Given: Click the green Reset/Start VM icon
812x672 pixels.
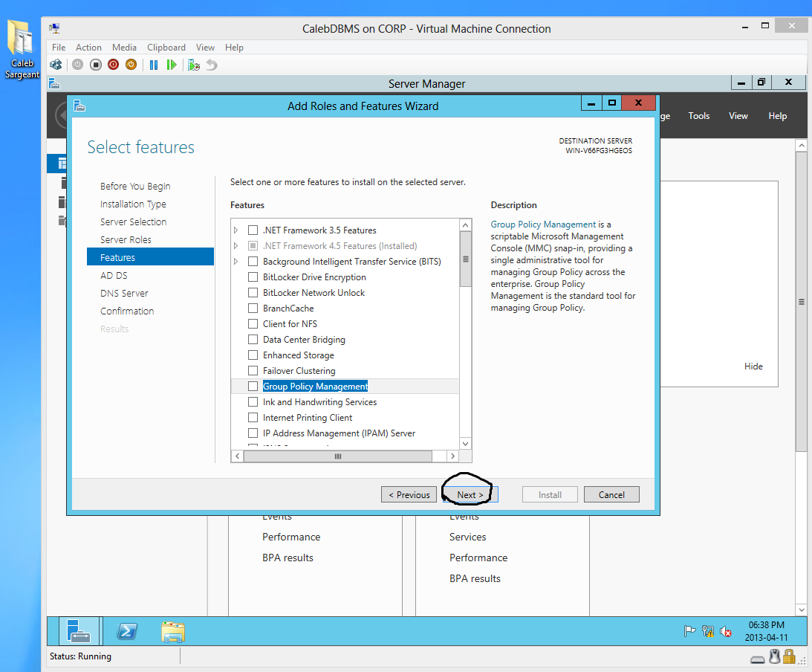Looking at the screenshot, I should point(172,65).
